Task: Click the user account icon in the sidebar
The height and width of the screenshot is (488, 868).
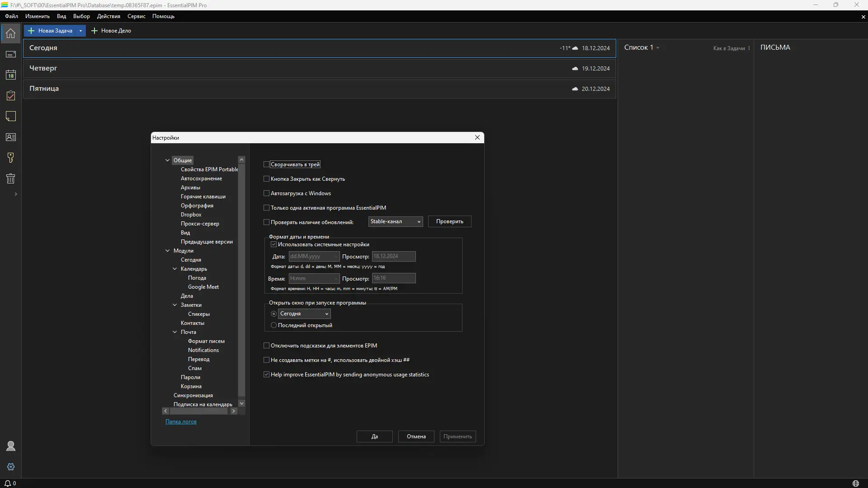Action: [11, 446]
